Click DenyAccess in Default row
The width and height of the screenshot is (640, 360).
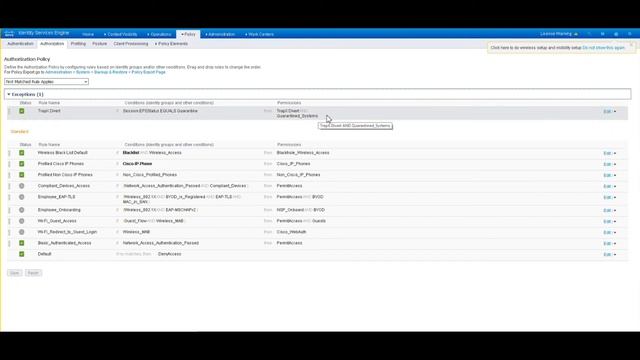(x=169, y=254)
